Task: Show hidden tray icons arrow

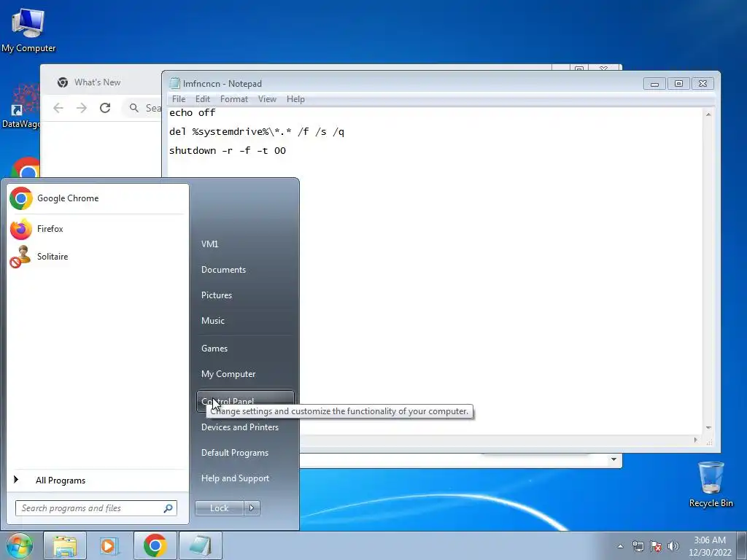Action: [620, 546]
